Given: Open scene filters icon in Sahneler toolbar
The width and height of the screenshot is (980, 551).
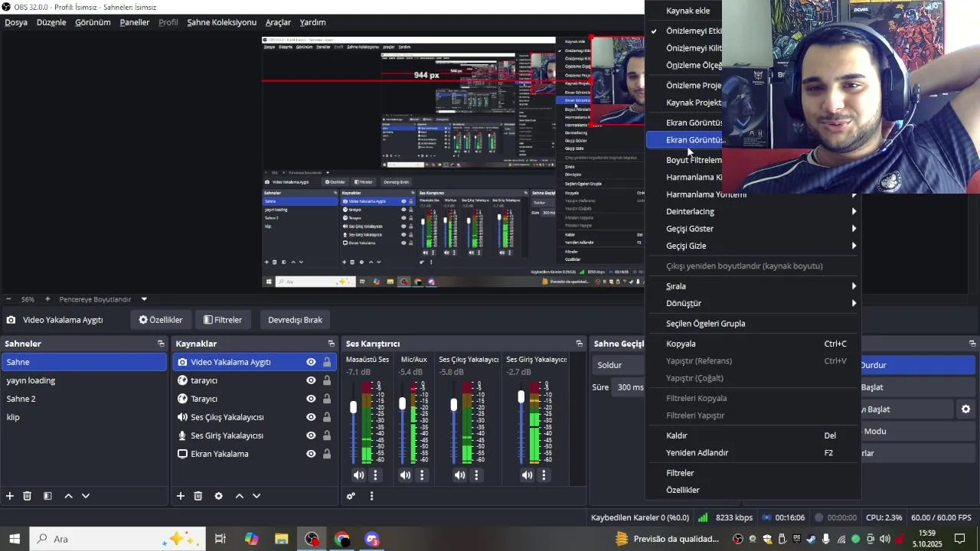Looking at the screenshot, I should click(47, 496).
